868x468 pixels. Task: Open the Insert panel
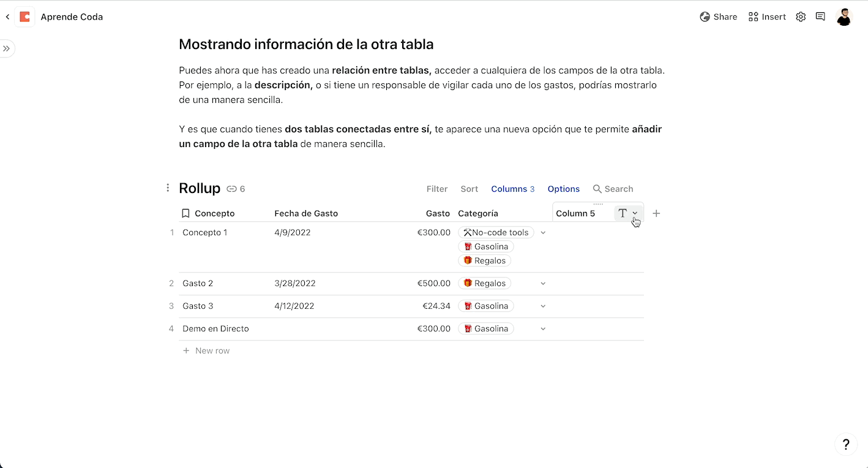(767, 17)
